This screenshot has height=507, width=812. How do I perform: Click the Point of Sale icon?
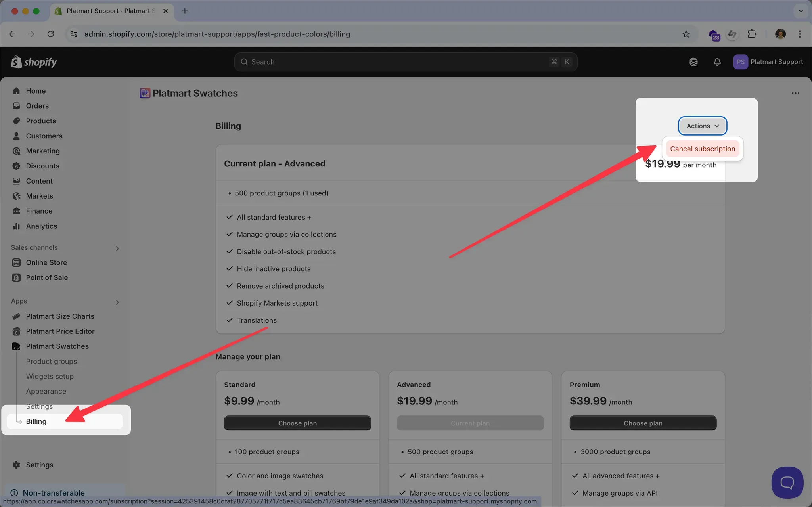(16, 277)
